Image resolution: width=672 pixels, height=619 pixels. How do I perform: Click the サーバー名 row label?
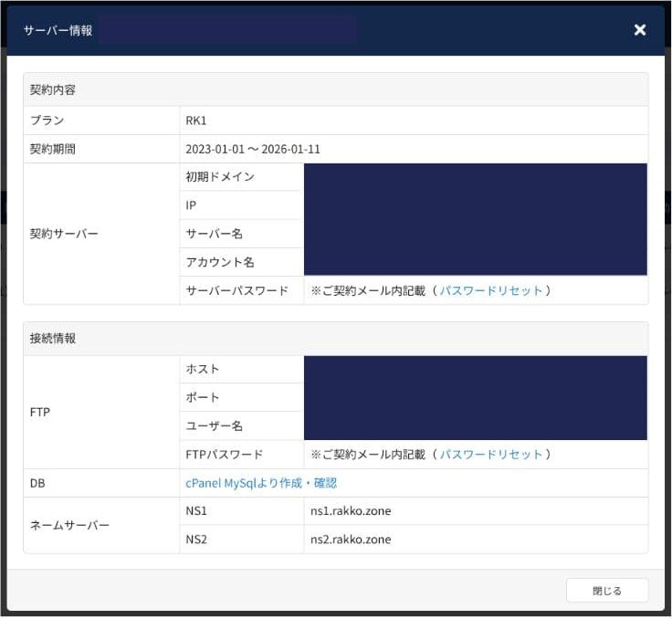(x=215, y=234)
